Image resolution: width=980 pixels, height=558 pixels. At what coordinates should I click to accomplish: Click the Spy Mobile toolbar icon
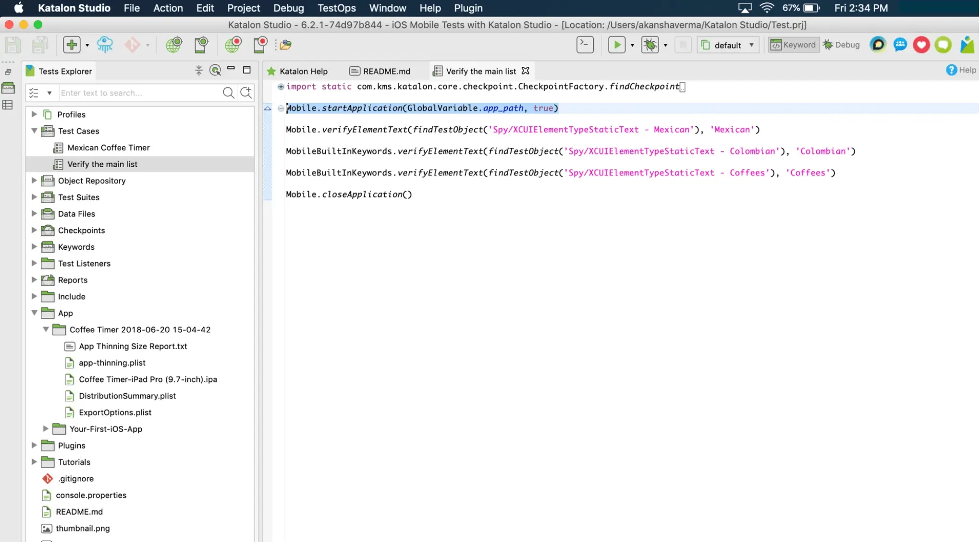201,45
